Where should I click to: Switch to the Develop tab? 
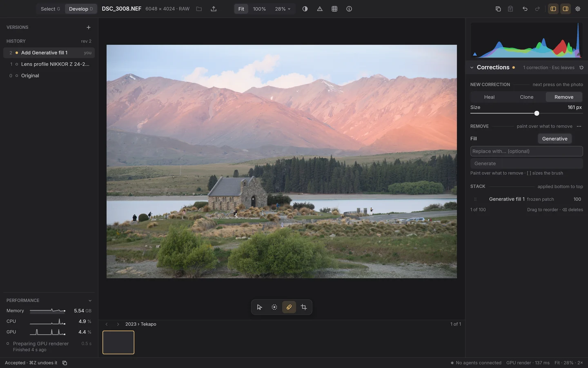[x=81, y=9]
